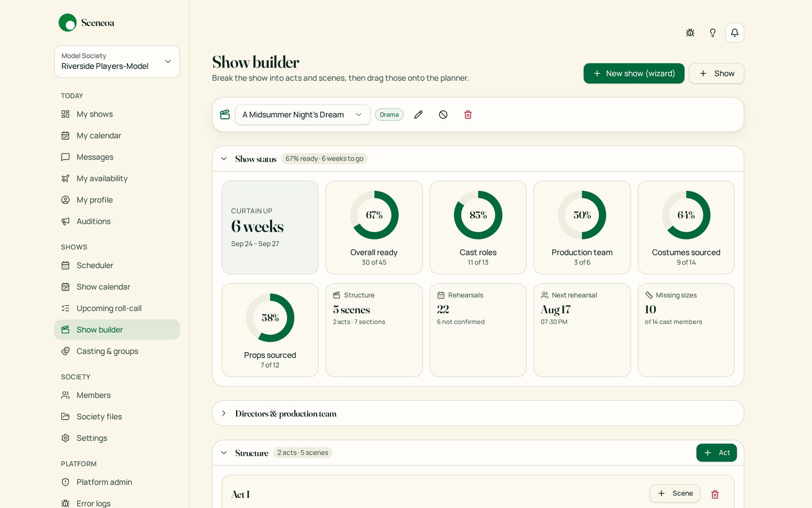The height and width of the screenshot is (508, 812).
Task: Navigate to Scheduler
Action: pyautogui.click(x=117, y=265)
